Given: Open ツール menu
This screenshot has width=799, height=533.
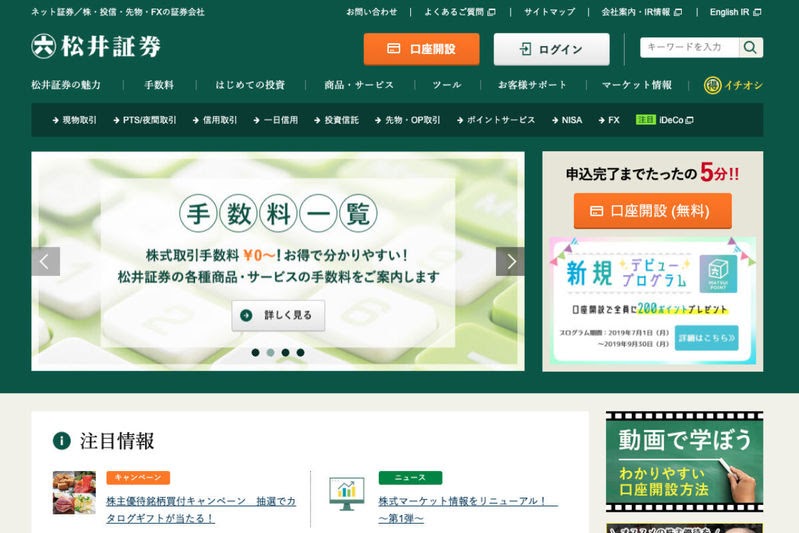Looking at the screenshot, I should 447,85.
